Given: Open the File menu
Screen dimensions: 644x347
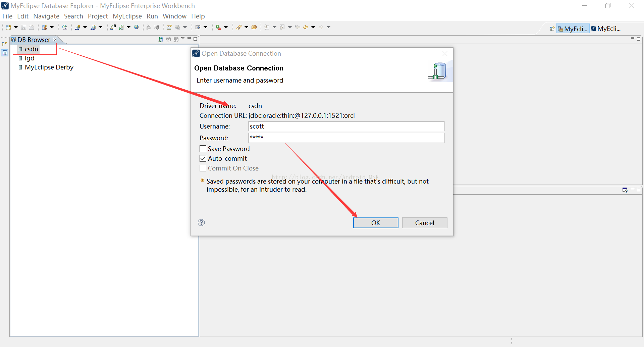Looking at the screenshot, I should pyautogui.click(x=7, y=16).
